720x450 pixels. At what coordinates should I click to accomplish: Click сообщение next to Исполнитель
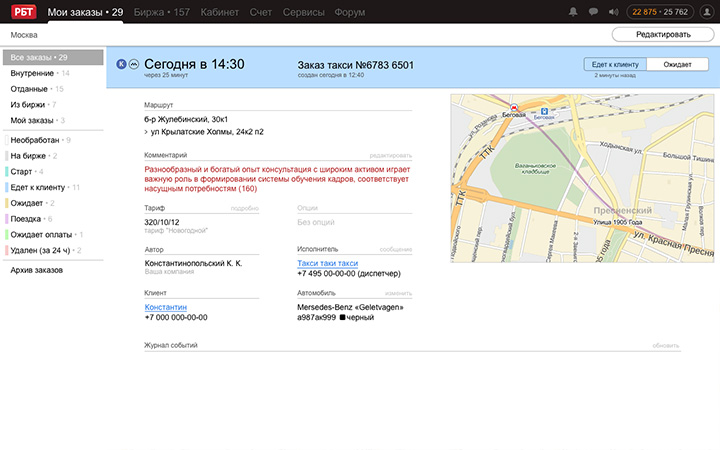coord(396,249)
